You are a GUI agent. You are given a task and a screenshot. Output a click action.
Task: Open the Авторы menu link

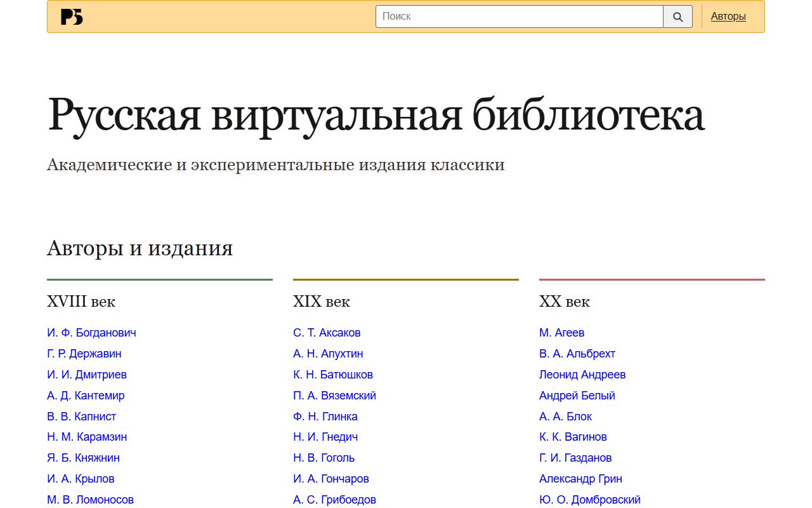click(728, 17)
